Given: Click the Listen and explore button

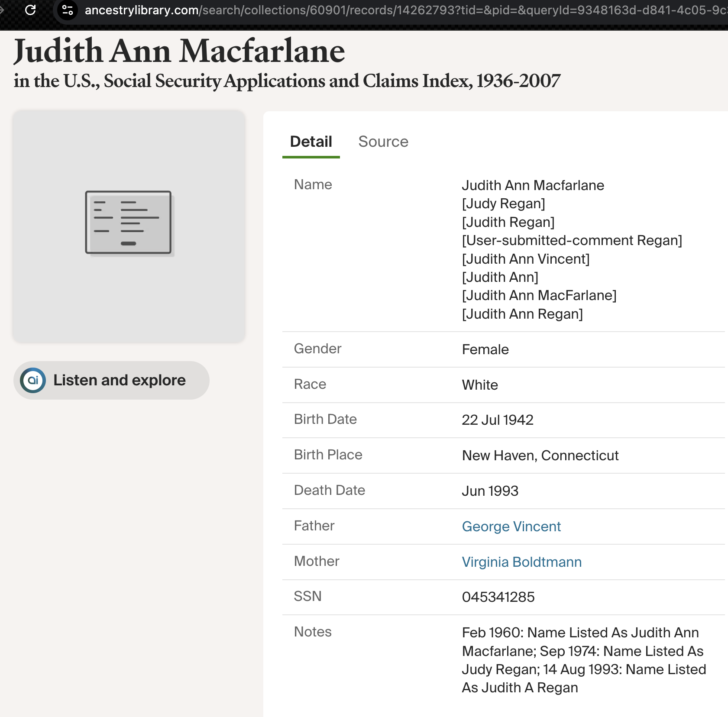Looking at the screenshot, I should [x=111, y=380].
